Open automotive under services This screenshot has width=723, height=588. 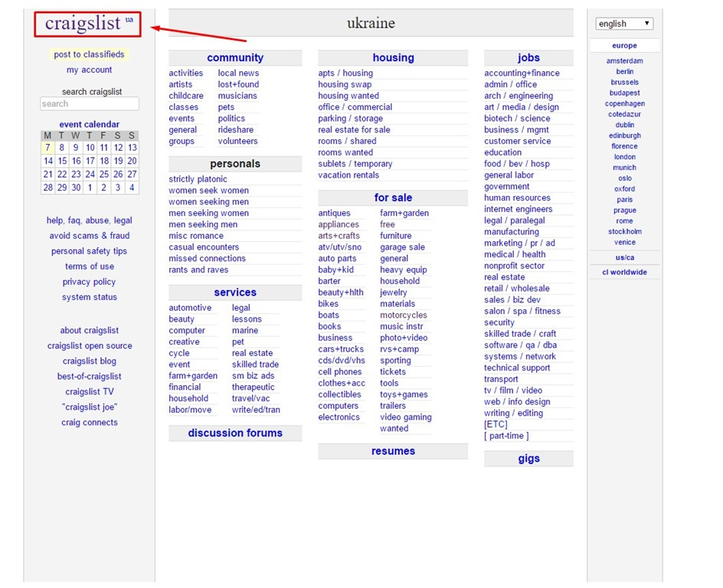tap(190, 308)
